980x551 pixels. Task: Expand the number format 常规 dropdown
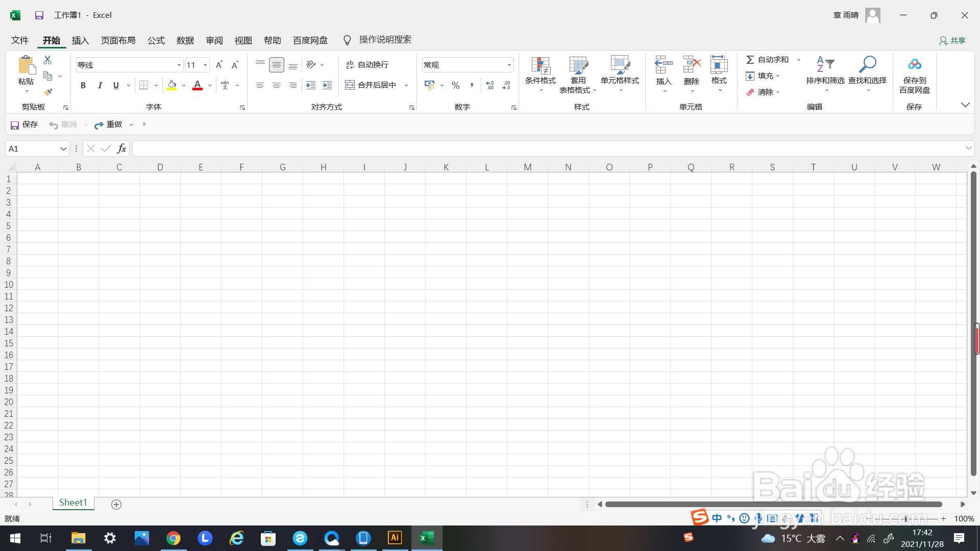point(509,65)
